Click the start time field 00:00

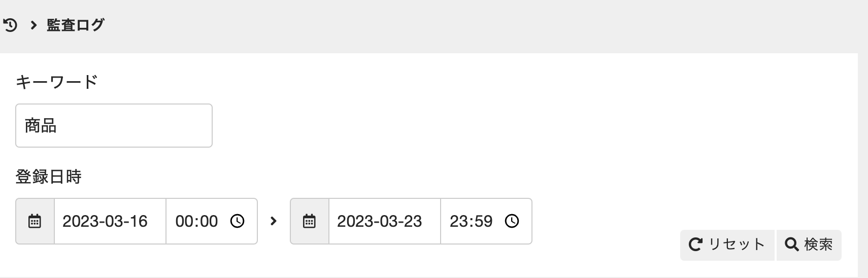196,221
